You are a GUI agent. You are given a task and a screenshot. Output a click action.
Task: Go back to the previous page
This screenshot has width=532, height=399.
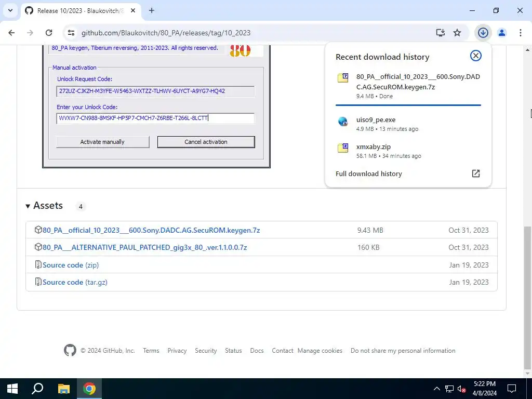tap(11, 33)
